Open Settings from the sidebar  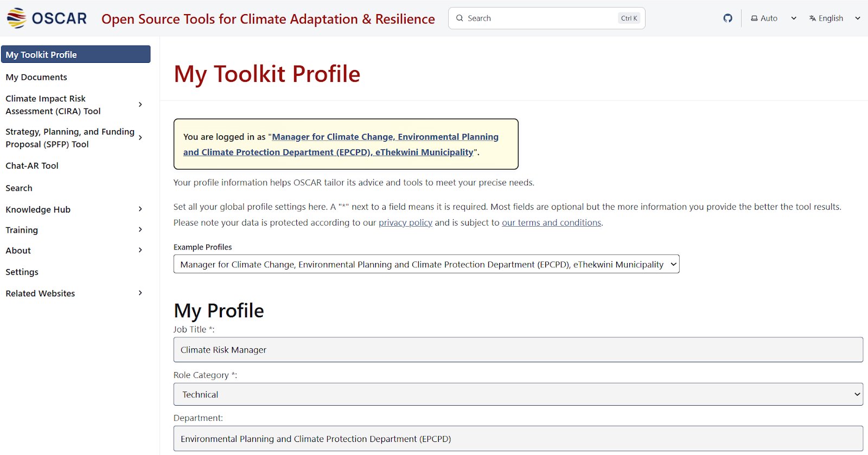tap(22, 272)
